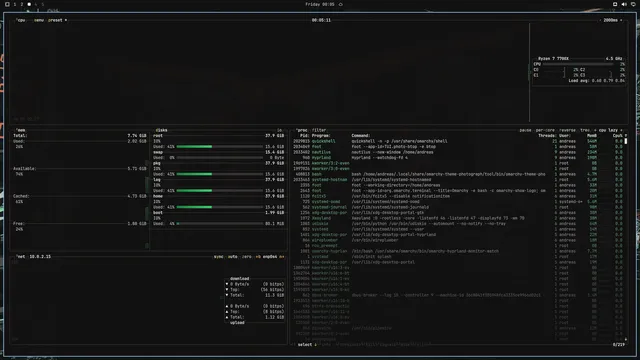The width and height of the screenshot is (640, 360).
Task: Toggle reverse sort order for processes
Action: tap(567, 130)
